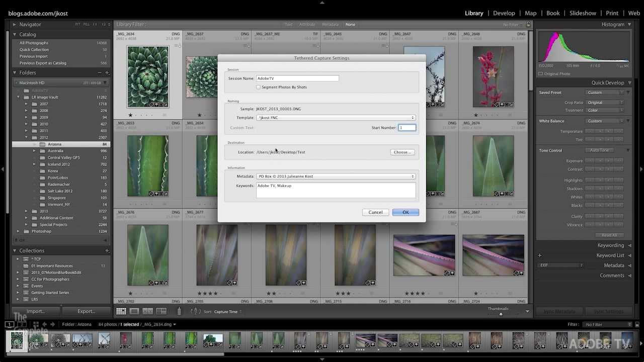This screenshot has height=362, width=644.
Task: Open the Slideshow module
Action: [x=583, y=13]
